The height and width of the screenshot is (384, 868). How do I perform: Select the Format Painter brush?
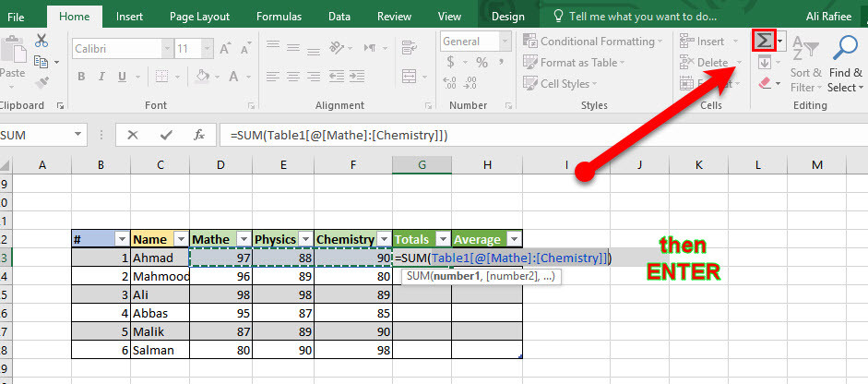[x=42, y=83]
